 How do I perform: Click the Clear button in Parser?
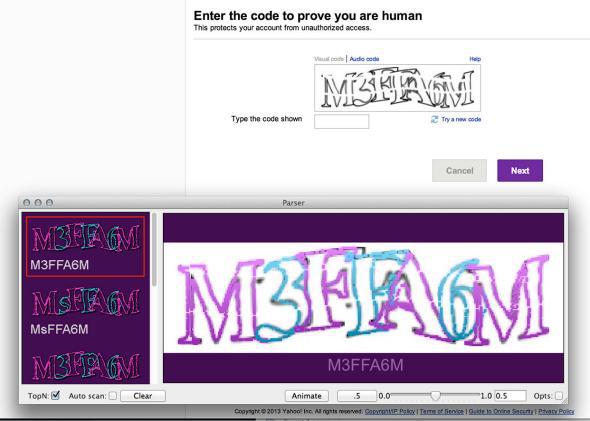point(143,396)
